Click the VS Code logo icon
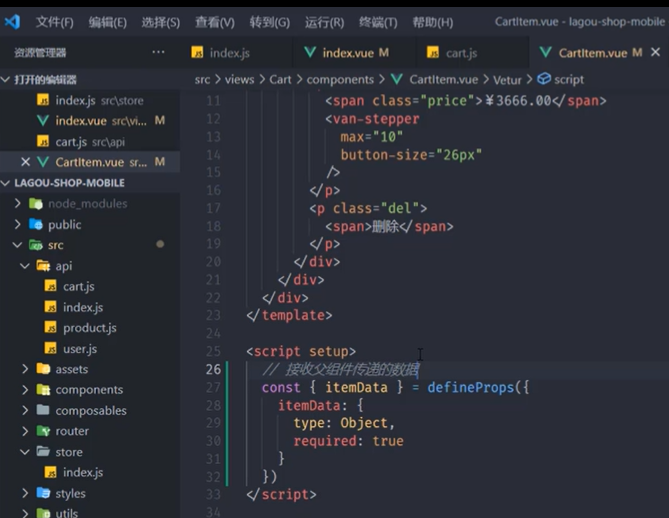This screenshot has height=518, width=669. (12, 21)
